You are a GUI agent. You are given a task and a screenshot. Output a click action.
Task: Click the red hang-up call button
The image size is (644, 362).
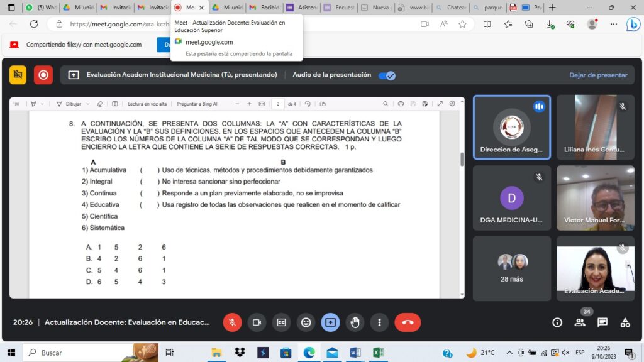[408, 322]
